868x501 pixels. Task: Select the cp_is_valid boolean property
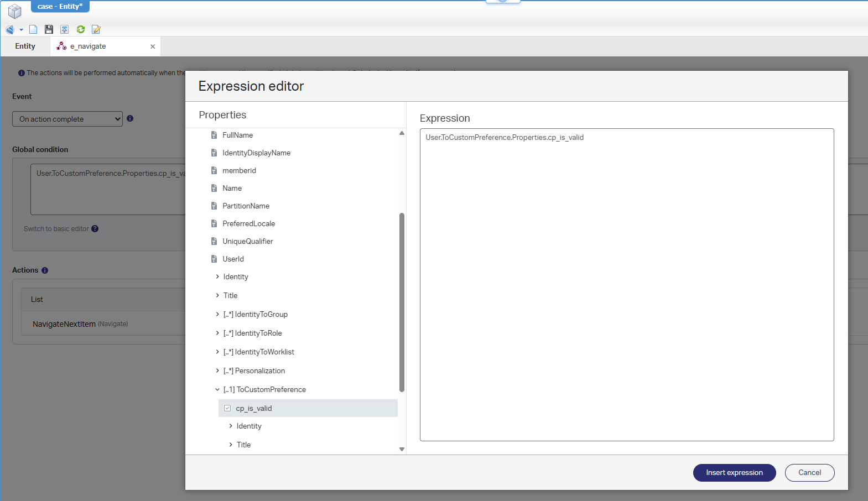254,408
